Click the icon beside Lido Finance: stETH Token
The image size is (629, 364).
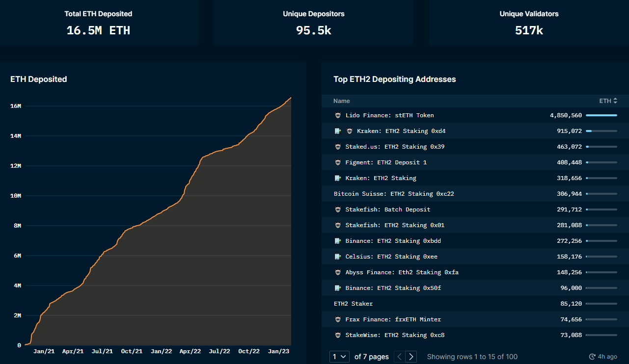(x=338, y=115)
